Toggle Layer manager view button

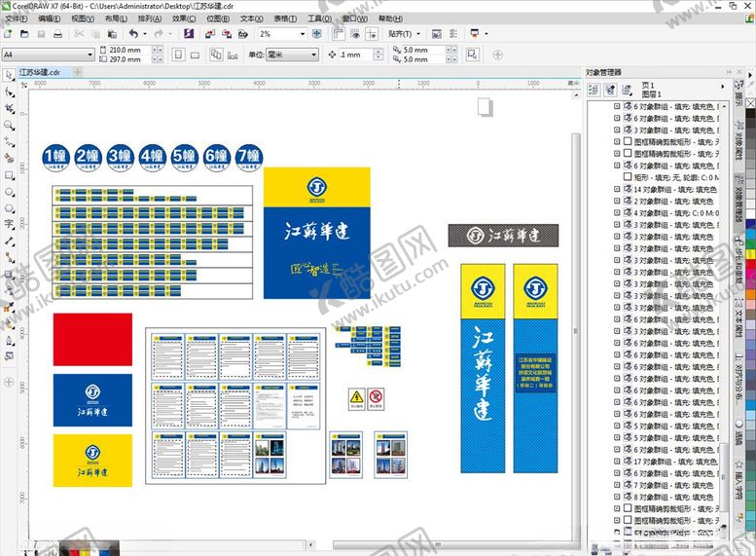point(627,90)
